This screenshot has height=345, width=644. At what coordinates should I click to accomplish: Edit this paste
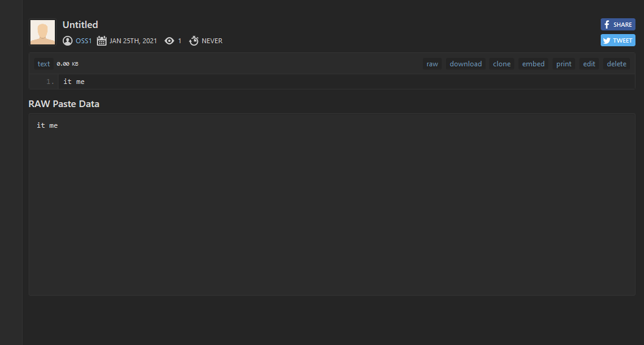pyautogui.click(x=589, y=64)
